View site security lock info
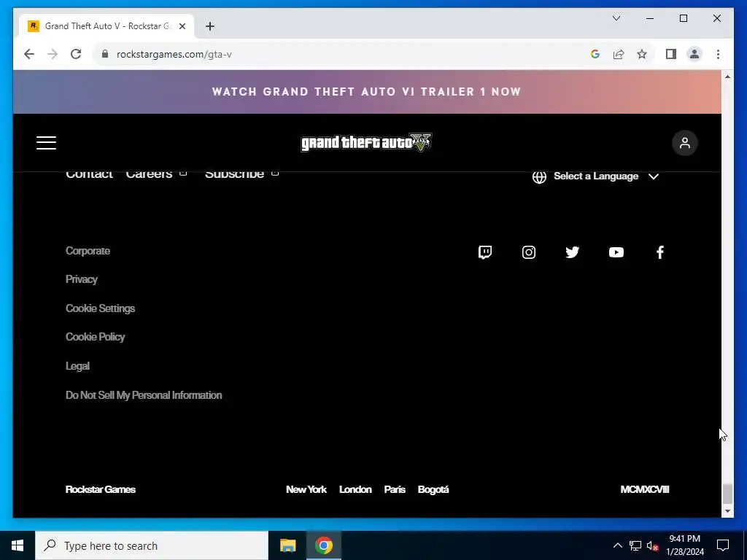Screen dimensions: 747x560 coord(105,54)
